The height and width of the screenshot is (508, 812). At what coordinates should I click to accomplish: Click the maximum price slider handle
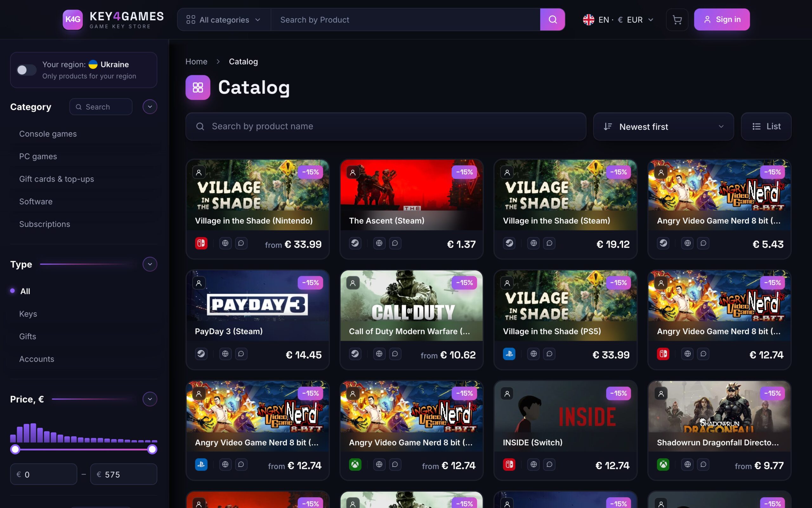(x=152, y=449)
